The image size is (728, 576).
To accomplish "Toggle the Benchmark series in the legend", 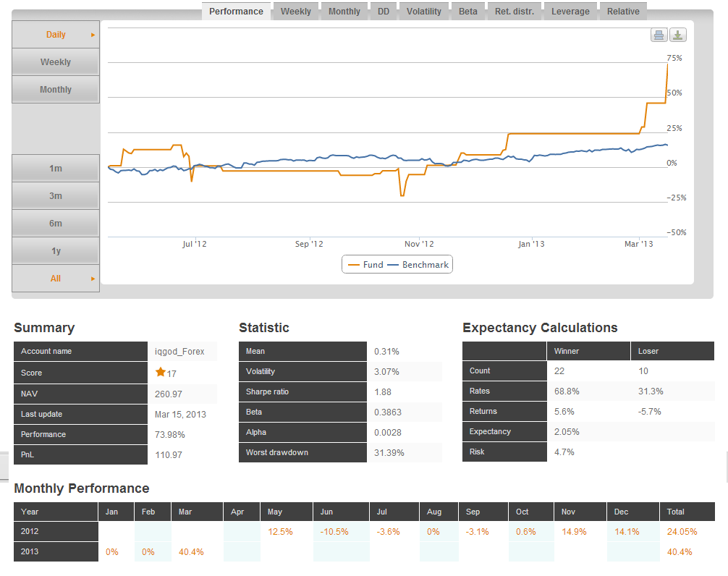I will point(418,265).
